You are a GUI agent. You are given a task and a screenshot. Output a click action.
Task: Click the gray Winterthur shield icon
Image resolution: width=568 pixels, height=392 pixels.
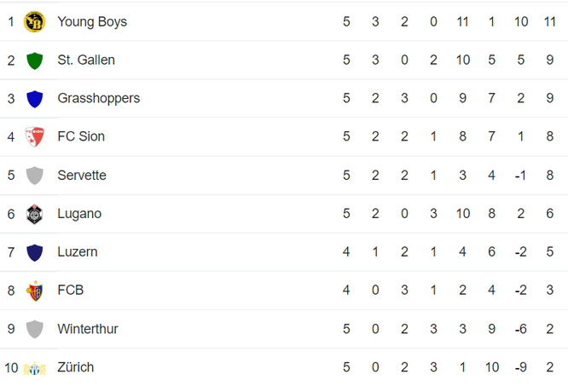35,329
